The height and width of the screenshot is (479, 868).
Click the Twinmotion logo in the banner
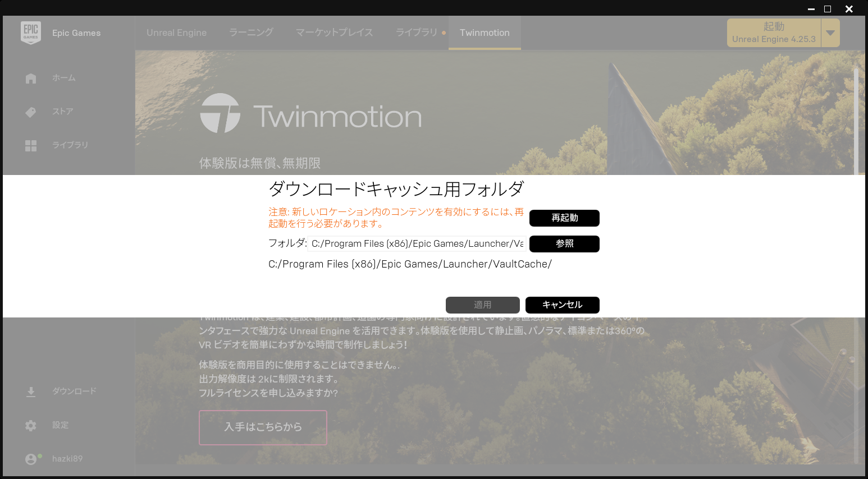[310, 113]
